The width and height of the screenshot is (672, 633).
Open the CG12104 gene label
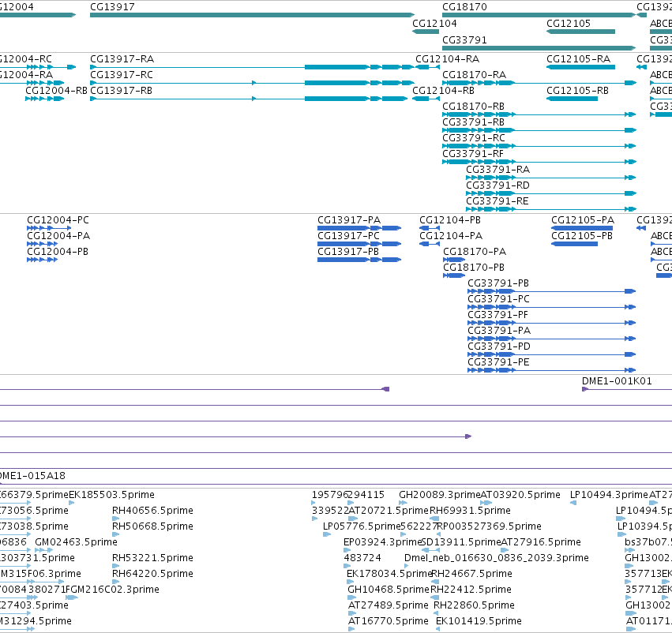point(434,24)
